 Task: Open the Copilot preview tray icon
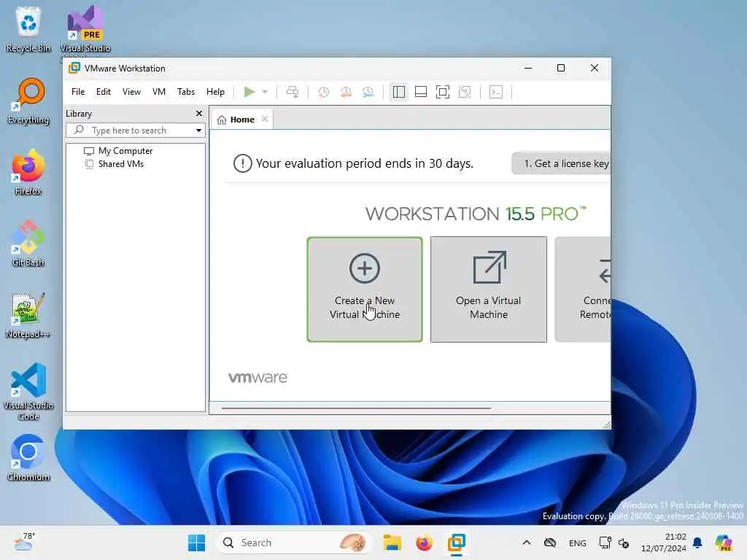click(724, 542)
